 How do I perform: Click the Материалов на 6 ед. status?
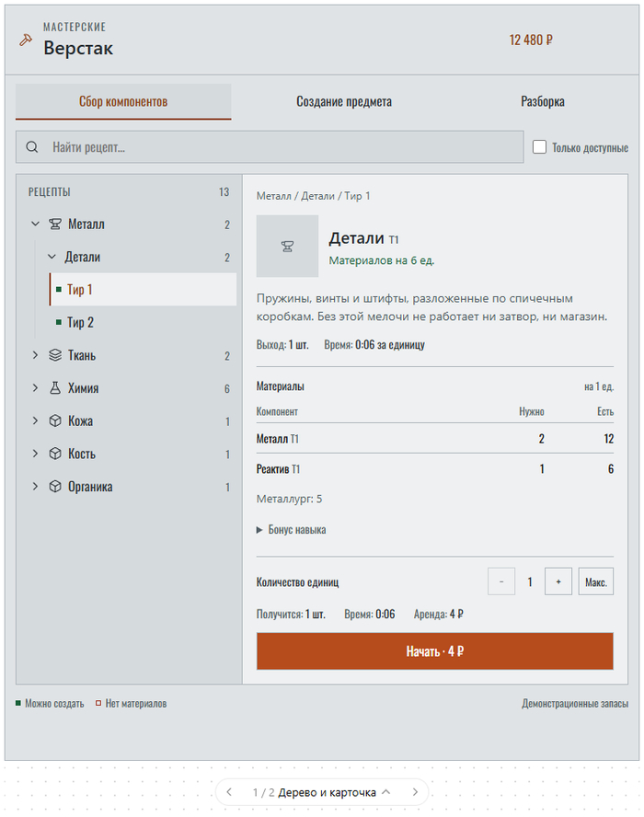point(382,260)
